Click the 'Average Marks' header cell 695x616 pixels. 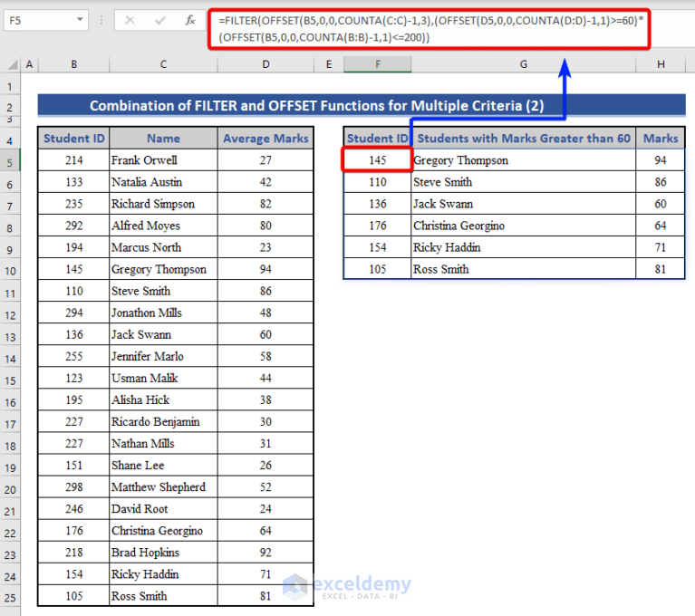pos(265,139)
